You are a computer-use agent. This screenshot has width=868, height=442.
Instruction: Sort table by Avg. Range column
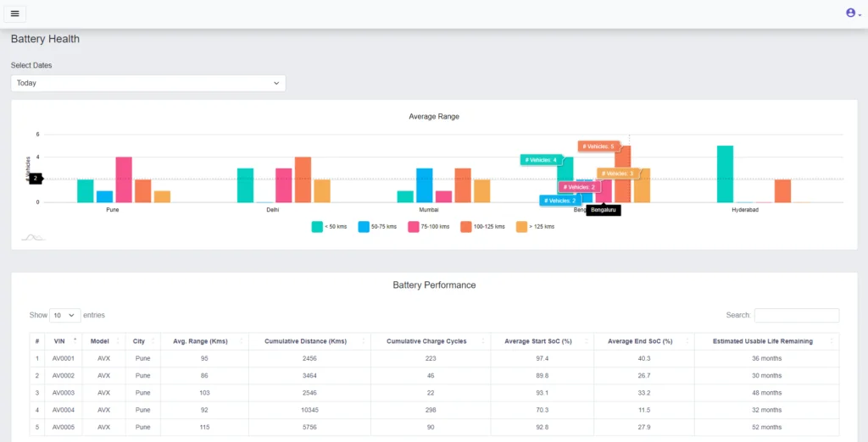pyautogui.click(x=202, y=341)
